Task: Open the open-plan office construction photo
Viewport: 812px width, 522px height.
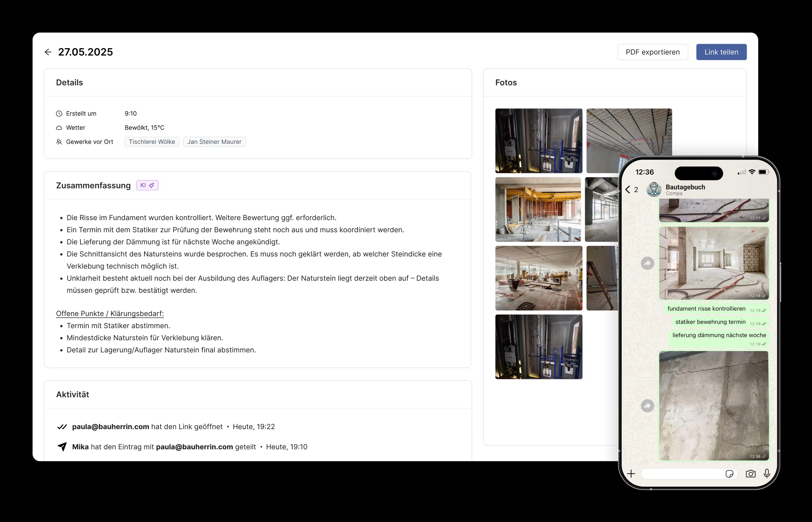Action: coord(539,278)
